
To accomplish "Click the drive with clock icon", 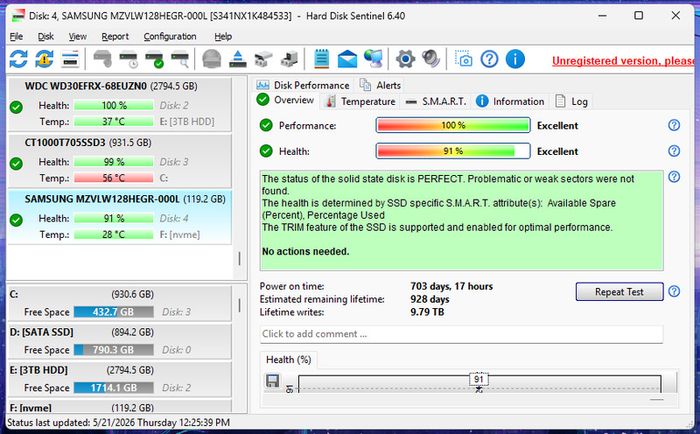I will pos(129,59).
